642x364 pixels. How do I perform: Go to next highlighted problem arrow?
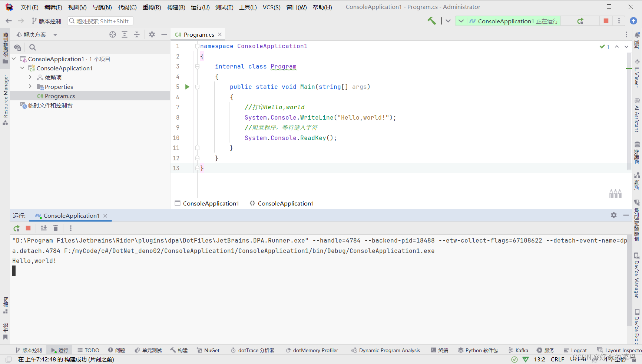click(626, 47)
